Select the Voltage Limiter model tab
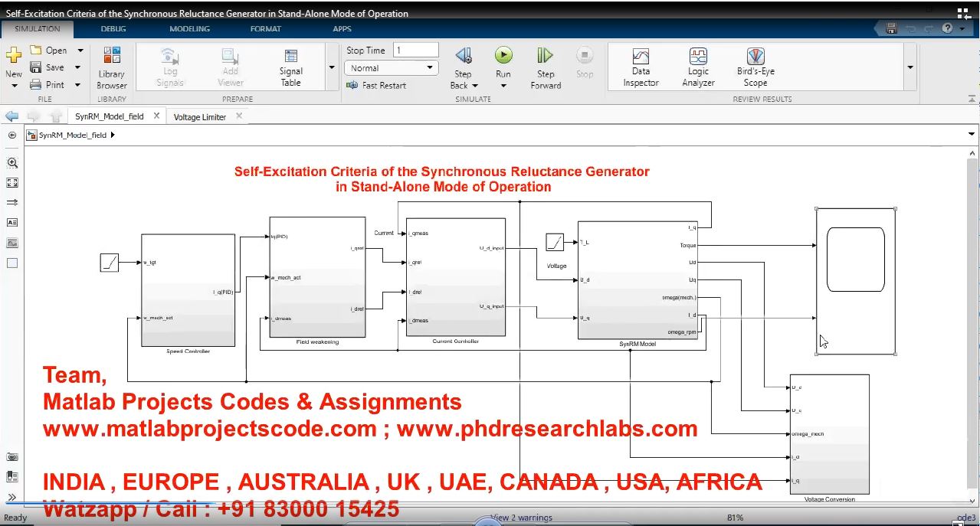The height and width of the screenshot is (526, 980). point(200,117)
